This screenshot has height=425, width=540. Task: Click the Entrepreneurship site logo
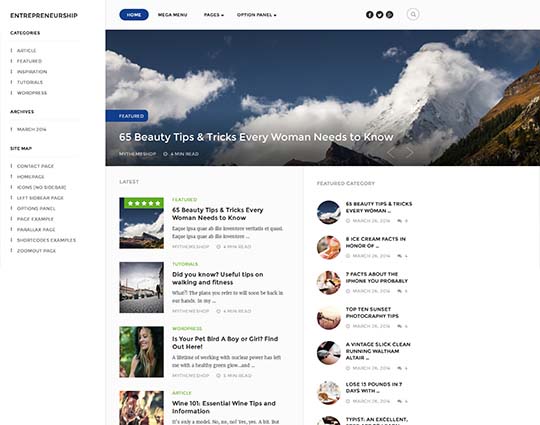tap(44, 15)
